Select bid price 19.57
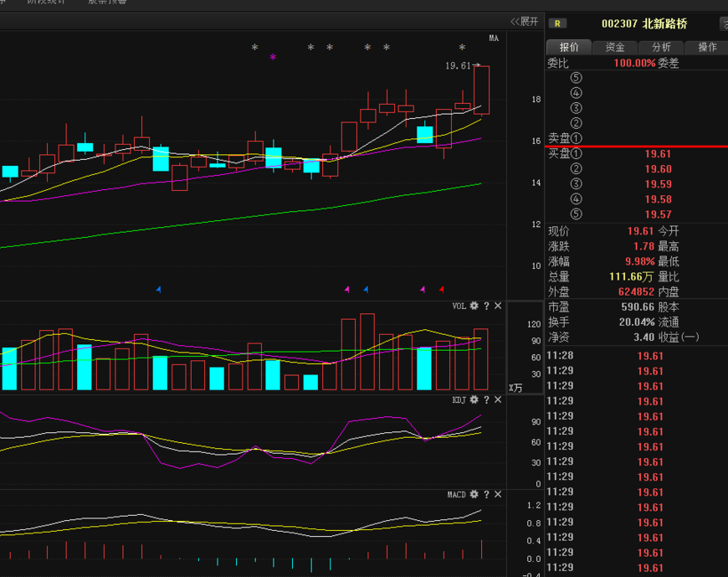728x577 pixels. pyautogui.click(x=658, y=214)
